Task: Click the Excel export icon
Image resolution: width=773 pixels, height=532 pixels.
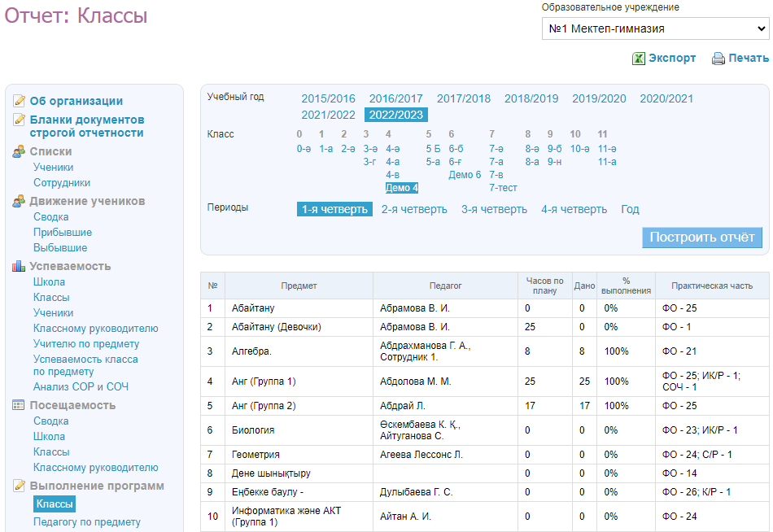Action: click(639, 59)
